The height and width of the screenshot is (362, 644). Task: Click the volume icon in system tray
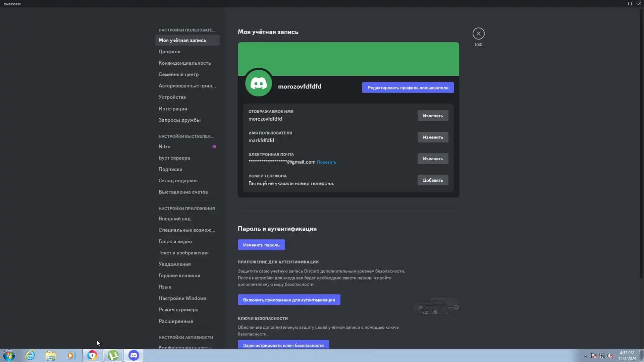coord(610,356)
